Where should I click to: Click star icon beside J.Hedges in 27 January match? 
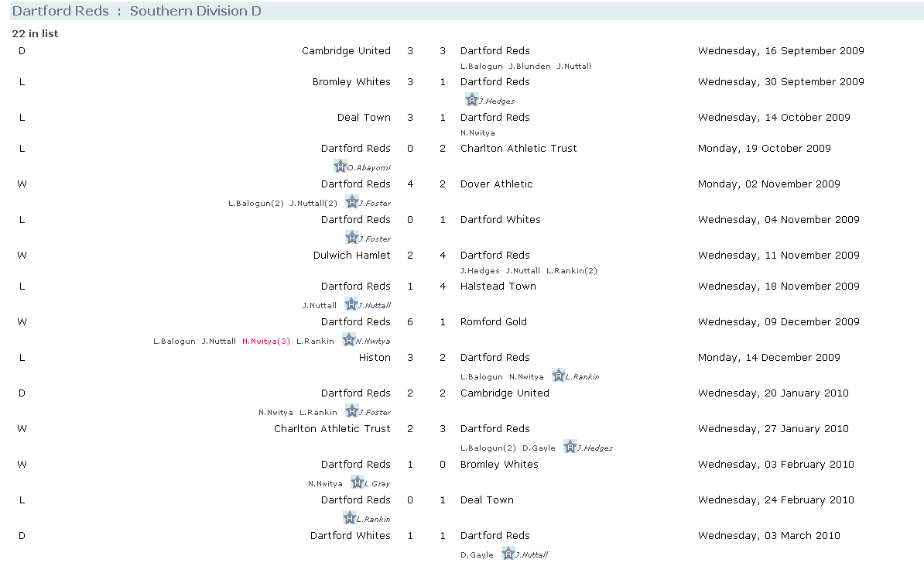point(570,447)
